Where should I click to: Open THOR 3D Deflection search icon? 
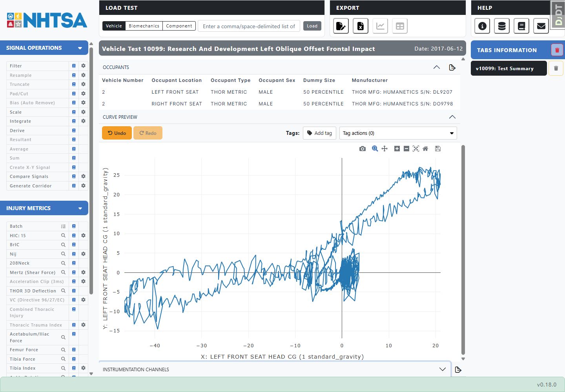point(63,291)
